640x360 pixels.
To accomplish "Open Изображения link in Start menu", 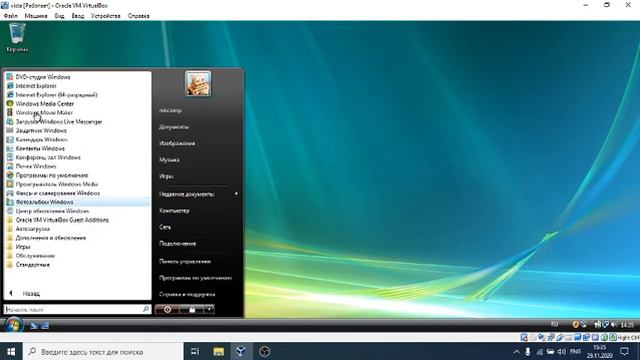I will (x=177, y=143).
